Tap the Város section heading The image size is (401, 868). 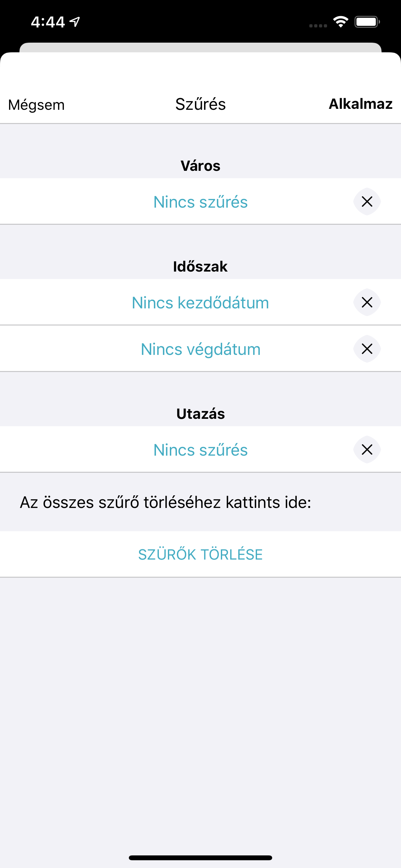point(200,166)
